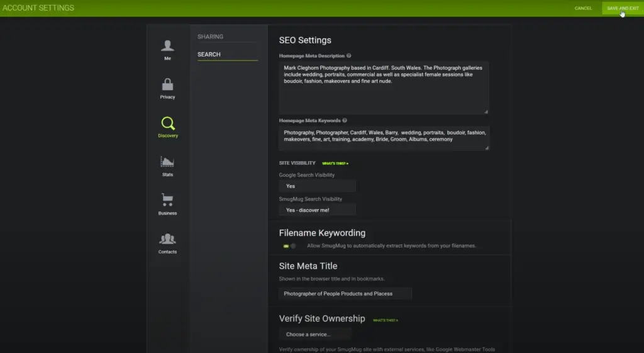The image size is (644, 353).
Task: Expand the SmugMug Search Visibility dropdown
Action: 317,210
